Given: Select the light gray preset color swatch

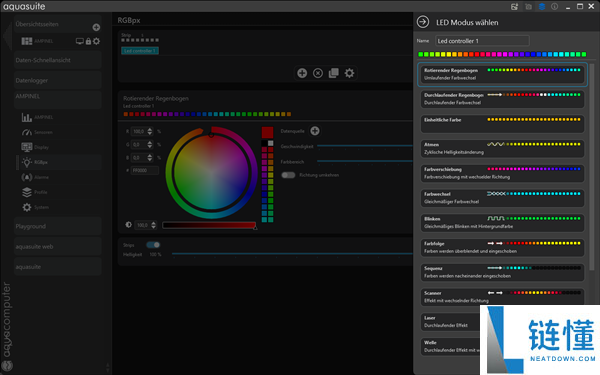Looking at the screenshot, I should tap(271, 143).
